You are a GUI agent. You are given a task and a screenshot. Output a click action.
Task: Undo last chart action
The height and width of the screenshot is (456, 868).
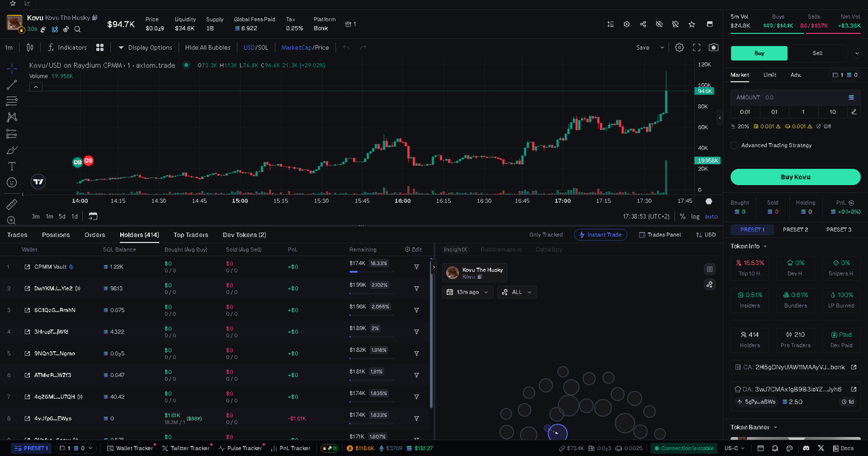346,48
